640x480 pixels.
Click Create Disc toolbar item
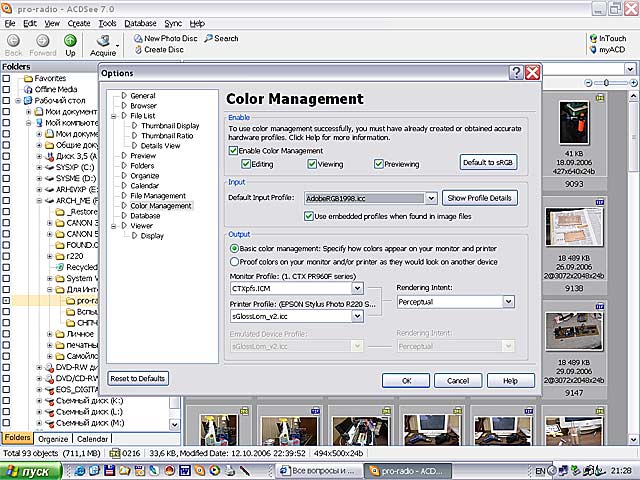[x=159, y=50]
